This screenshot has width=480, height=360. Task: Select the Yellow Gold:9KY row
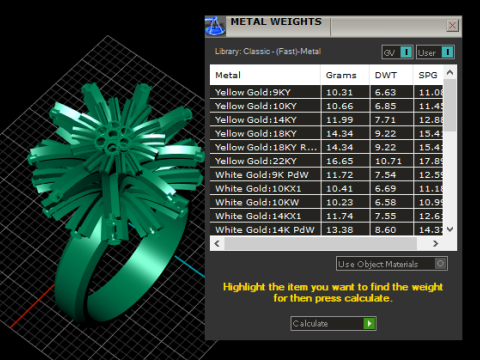[326, 92]
